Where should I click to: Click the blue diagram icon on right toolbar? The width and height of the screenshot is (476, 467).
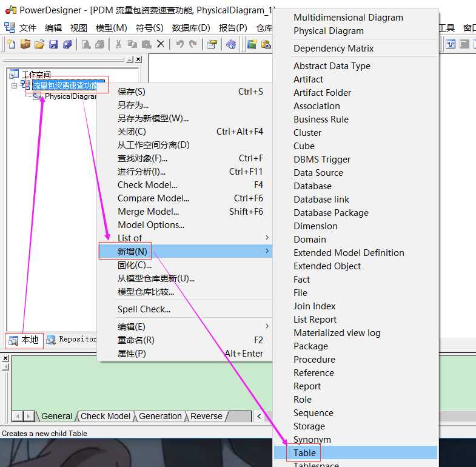coord(451,44)
